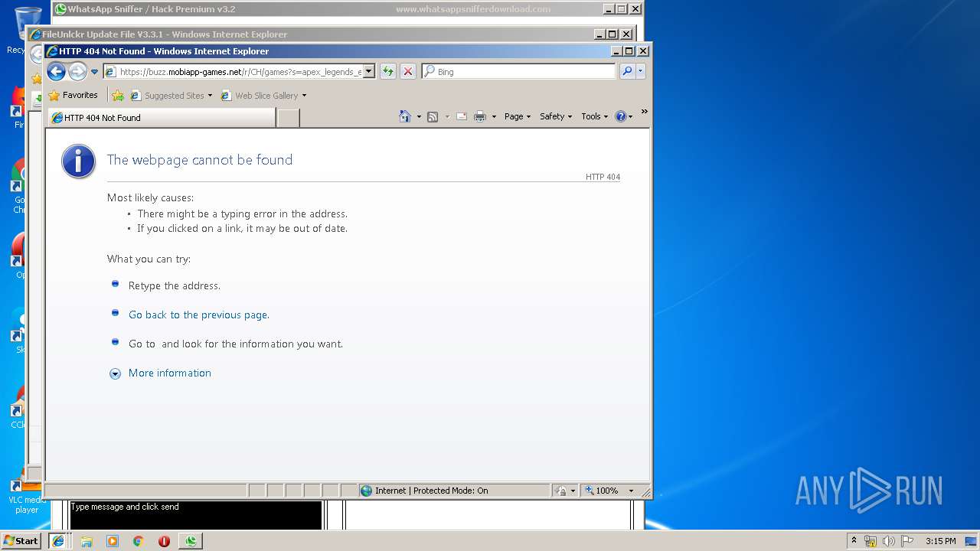Viewport: 980px width, 551px height.
Task: Click the RSS Feeds icon
Action: tap(433, 116)
